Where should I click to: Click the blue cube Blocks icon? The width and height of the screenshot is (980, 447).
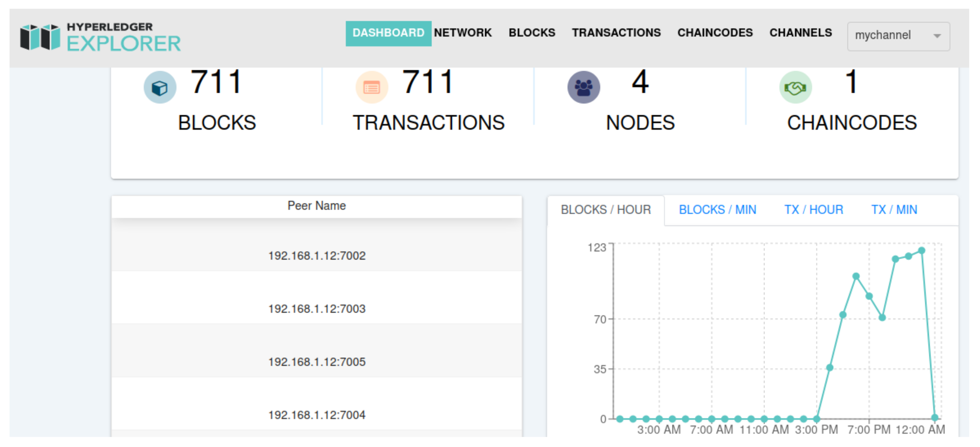pos(160,88)
